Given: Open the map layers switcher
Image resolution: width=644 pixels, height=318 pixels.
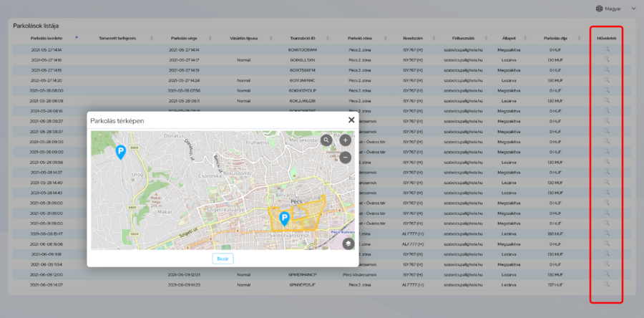Looking at the screenshot, I should coord(348,243).
